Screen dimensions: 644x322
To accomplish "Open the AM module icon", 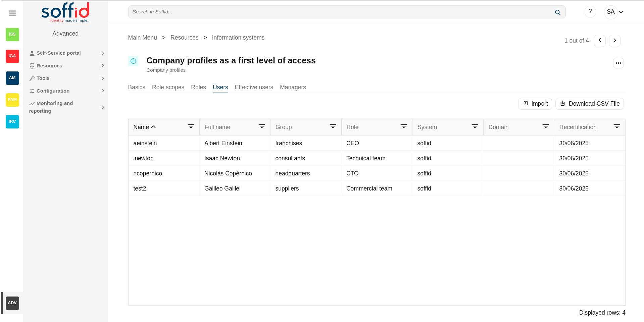I will [12, 78].
